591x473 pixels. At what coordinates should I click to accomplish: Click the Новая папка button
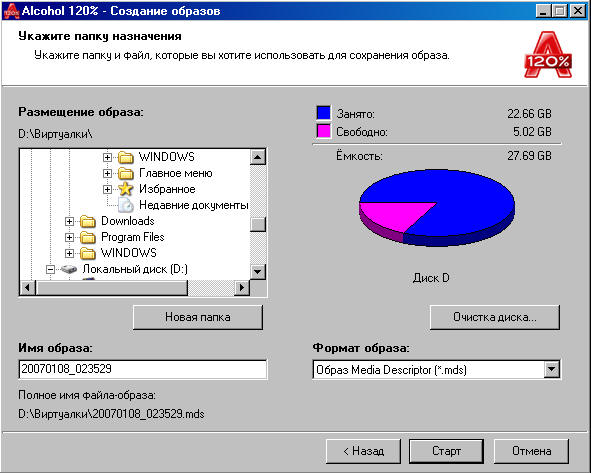[198, 317]
